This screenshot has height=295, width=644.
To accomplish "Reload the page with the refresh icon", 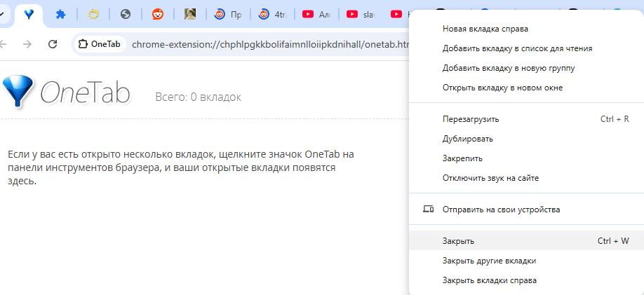I will point(53,44).
